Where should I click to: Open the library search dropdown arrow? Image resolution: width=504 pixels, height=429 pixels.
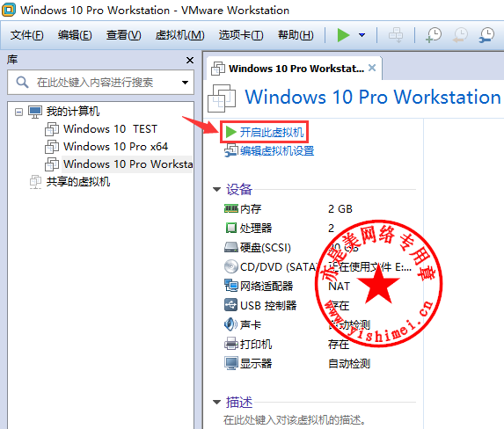[x=185, y=83]
